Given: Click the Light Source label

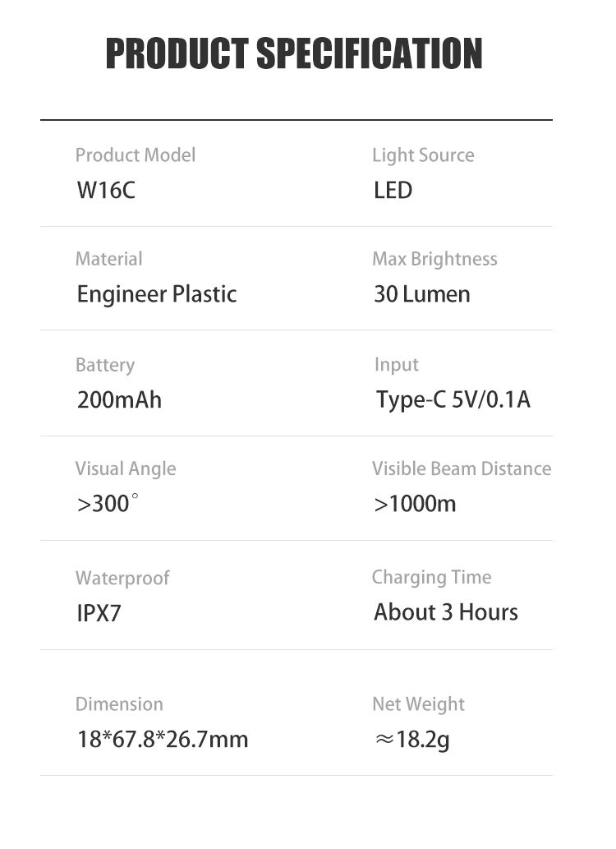Looking at the screenshot, I should tap(423, 155).
